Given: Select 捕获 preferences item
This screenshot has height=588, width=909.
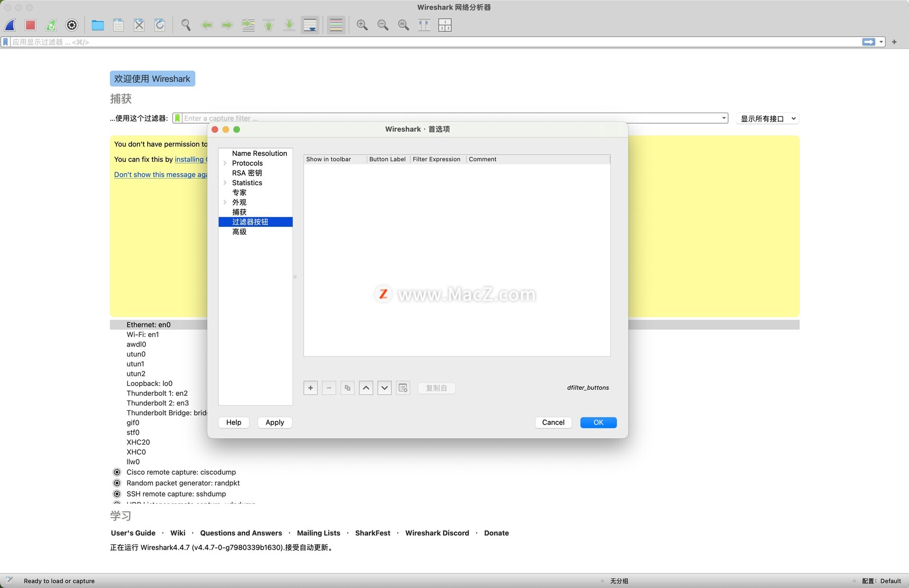Looking at the screenshot, I should click(239, 212).
